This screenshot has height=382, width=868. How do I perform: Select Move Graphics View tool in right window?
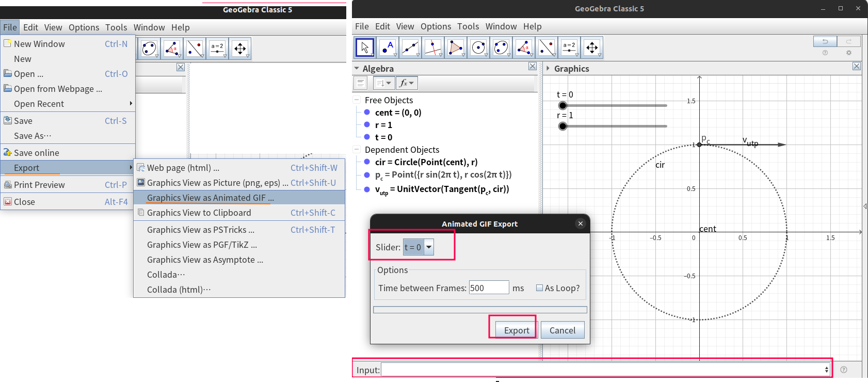tap(592, 47)
